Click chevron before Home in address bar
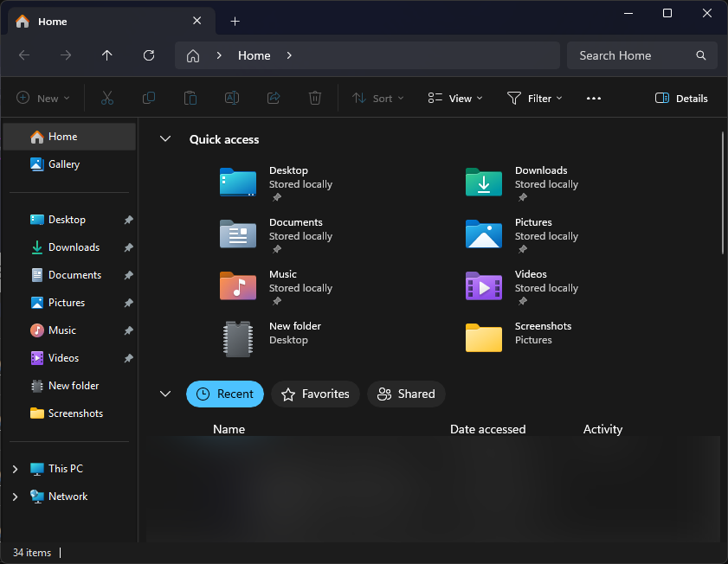The height and width of the screenshot is (564, 728). pyautogui.click(x=219, y=55)
